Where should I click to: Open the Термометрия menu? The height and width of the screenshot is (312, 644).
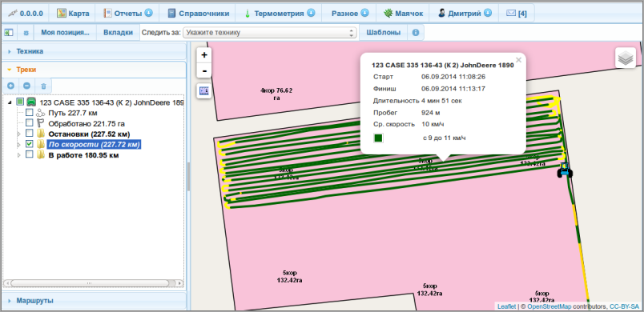click(x=280, y=13)
